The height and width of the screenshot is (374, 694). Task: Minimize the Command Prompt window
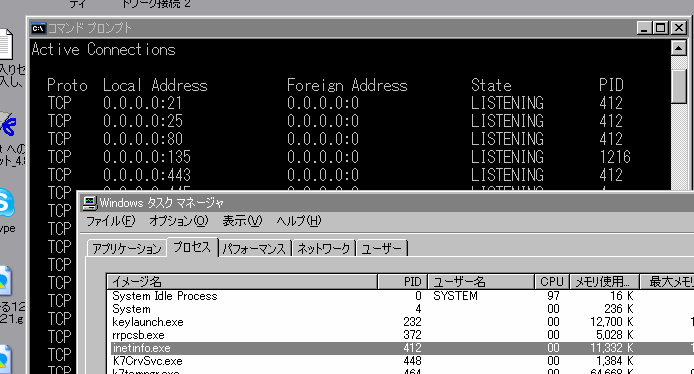coord(644,28)
